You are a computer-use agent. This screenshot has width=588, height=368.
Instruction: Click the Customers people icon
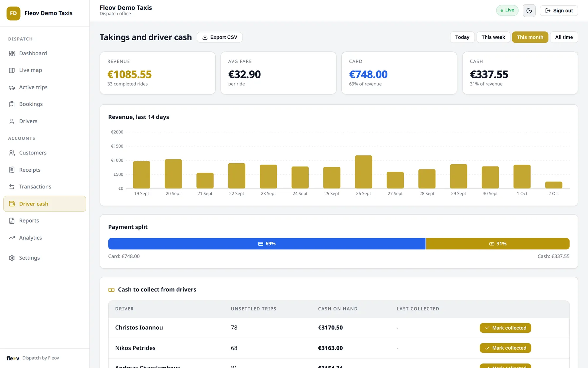pos(12,153)
